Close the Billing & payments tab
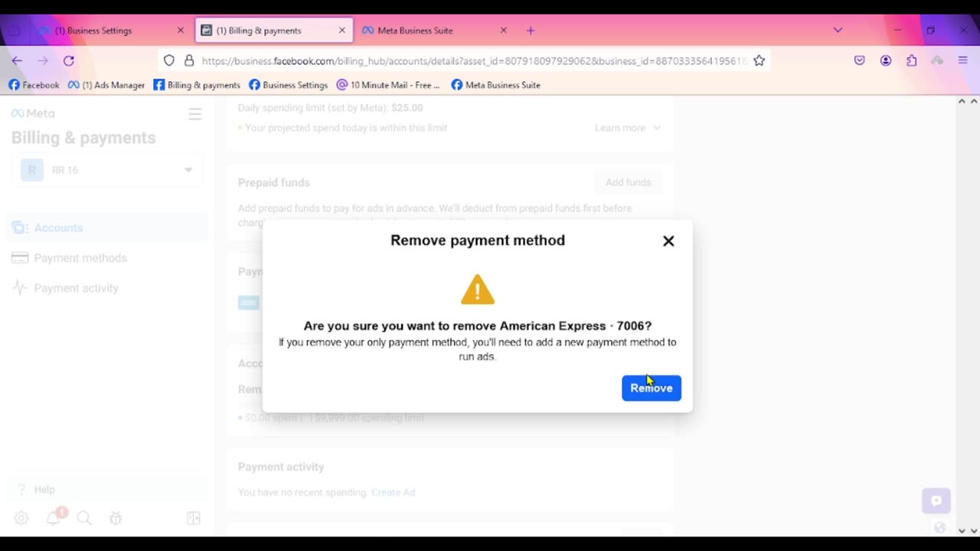This screenshot has height=551, width=980. point(342,31)
